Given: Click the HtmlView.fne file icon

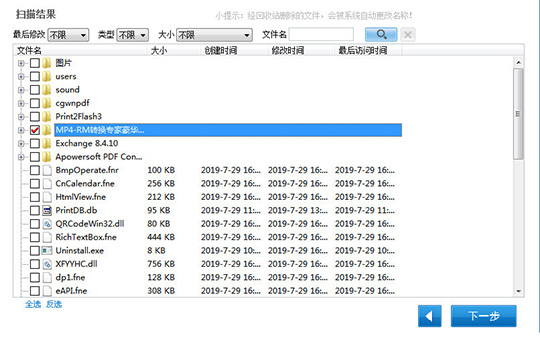Looking at the screenshot, I should point(47,197).
